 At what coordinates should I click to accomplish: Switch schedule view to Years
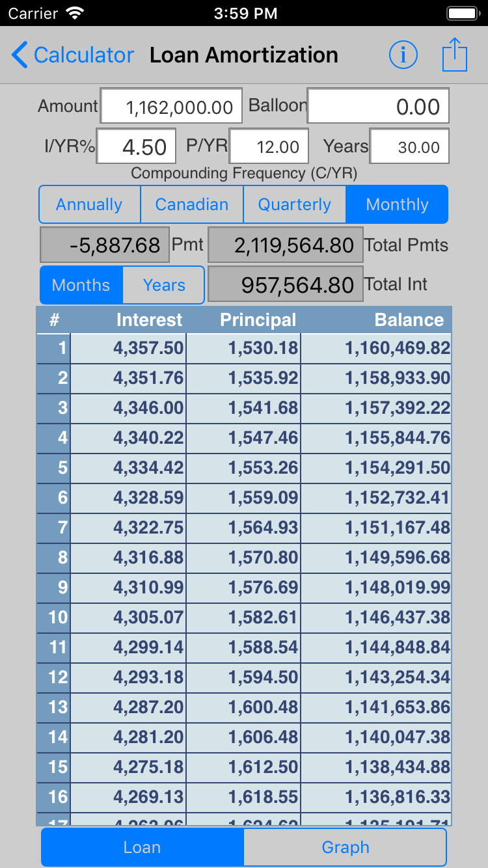164,285
